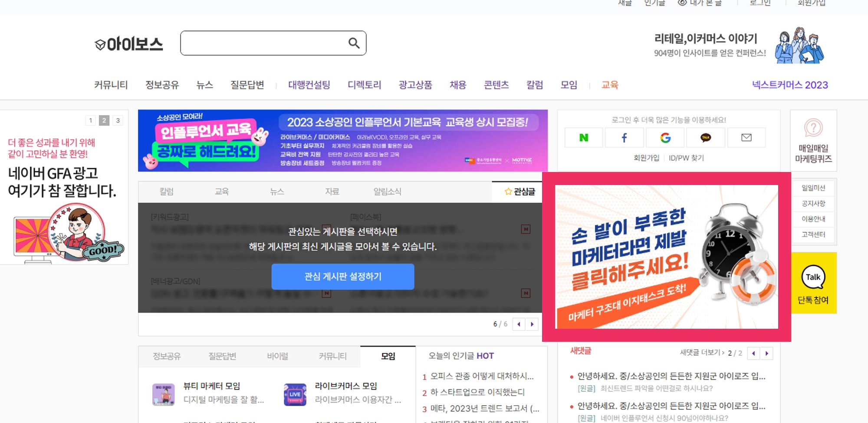Open the 질문답변 menu
The width and height of the screenshot is (868, 423).
point(247,85)
